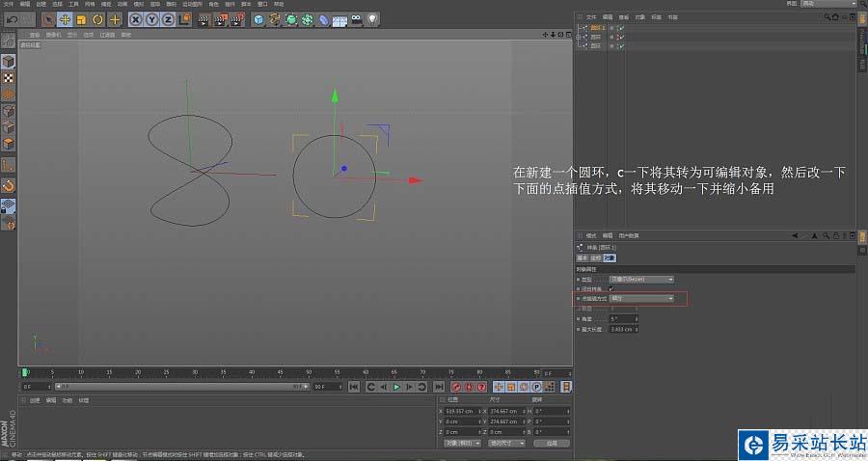Toggle the Z axis lock
Screen dimensions: 868x461
pos(168,20)
